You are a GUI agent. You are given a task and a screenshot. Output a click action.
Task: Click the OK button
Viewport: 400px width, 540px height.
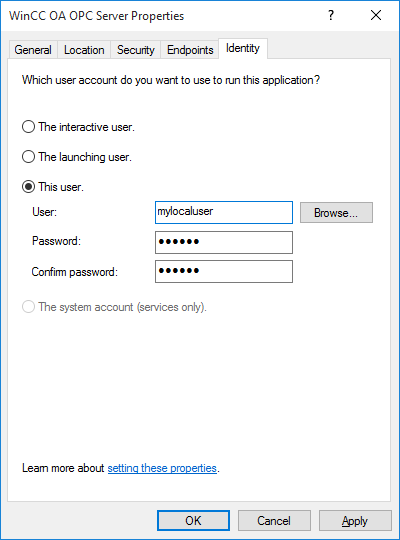193,520
